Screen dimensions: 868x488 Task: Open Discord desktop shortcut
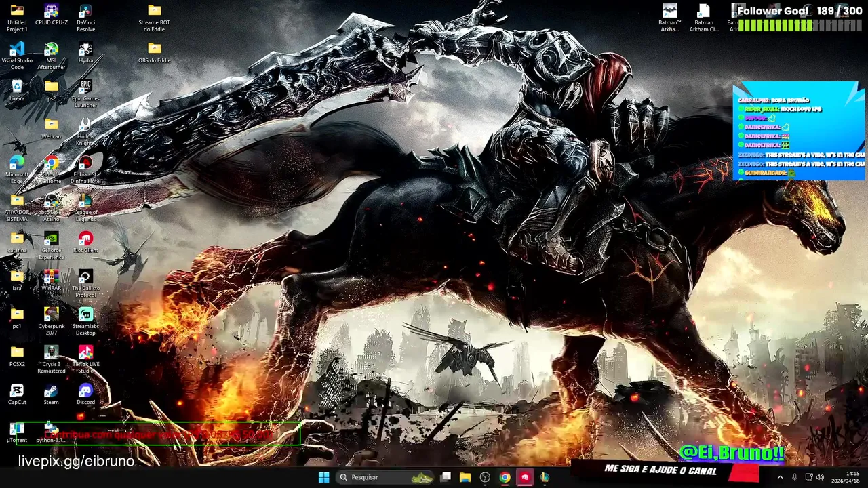(85, 394)
